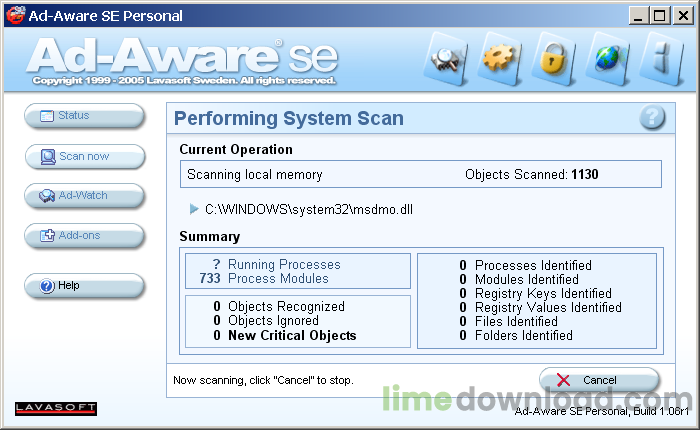Click the 'Files Identified' entry
This screenshot has width=700, height=430.
click(508, 321)
